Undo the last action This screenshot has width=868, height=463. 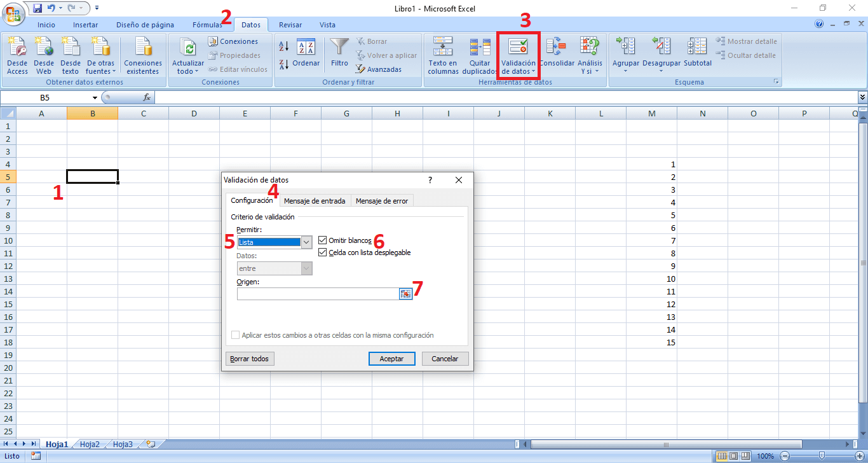pyautogui.click(x=51, y=8)
